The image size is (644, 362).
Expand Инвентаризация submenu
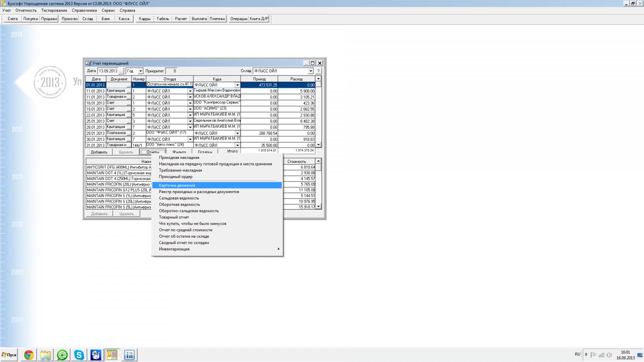[217, 249]
